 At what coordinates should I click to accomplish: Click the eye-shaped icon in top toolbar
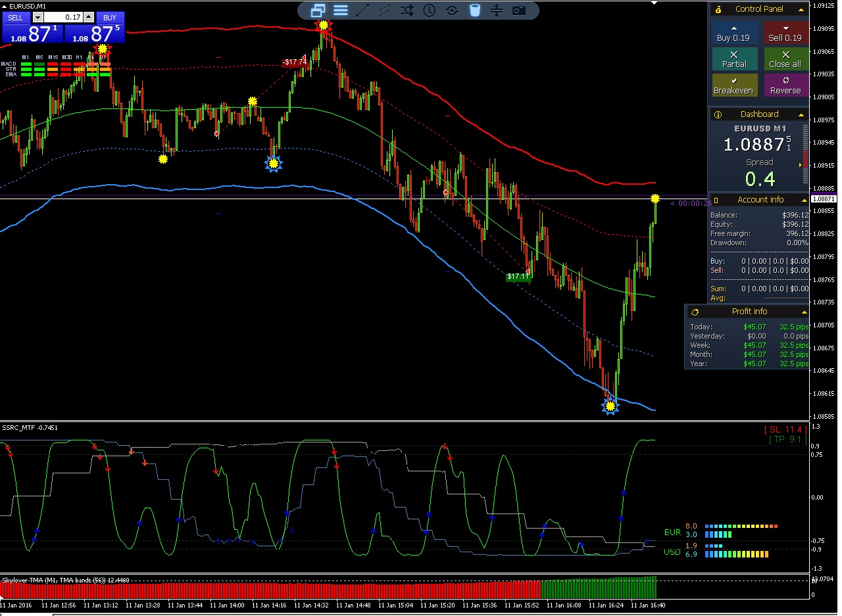point(452,11)
